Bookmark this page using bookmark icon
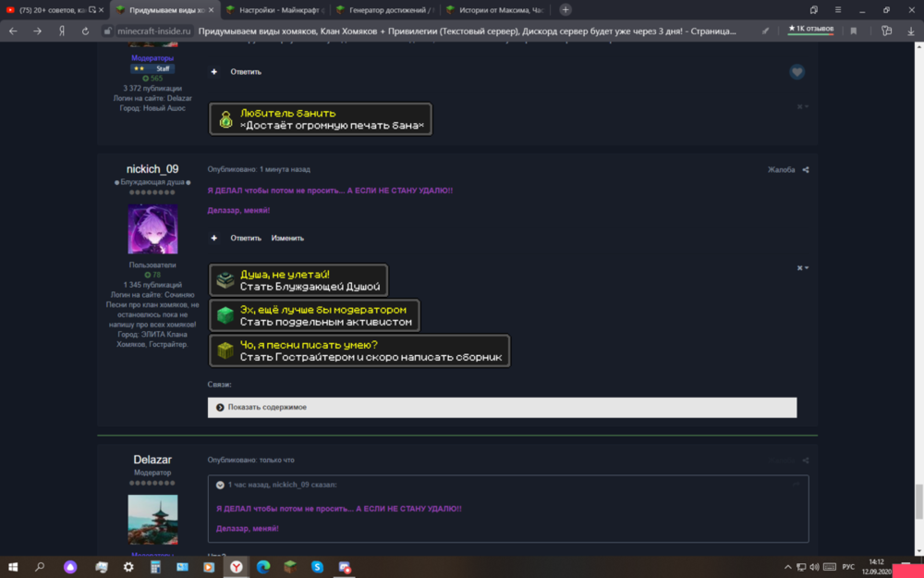This screenshot has height=578, width=924. [853, 31]
